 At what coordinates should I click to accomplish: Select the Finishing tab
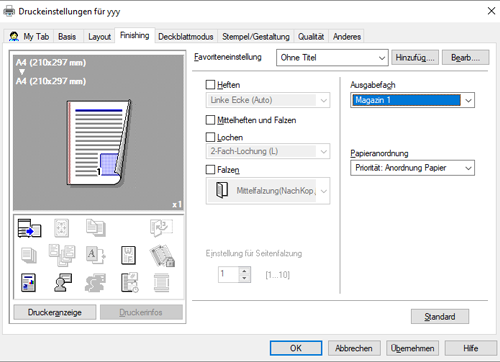coord(135,35)
